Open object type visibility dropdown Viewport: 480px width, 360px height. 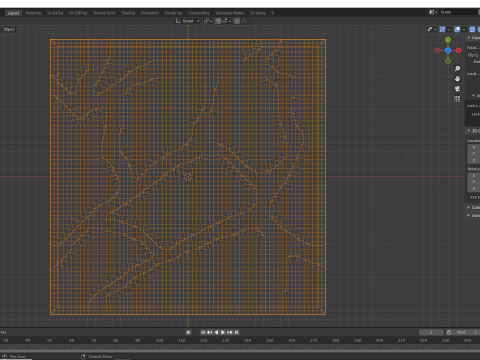(x=432, y=30)
